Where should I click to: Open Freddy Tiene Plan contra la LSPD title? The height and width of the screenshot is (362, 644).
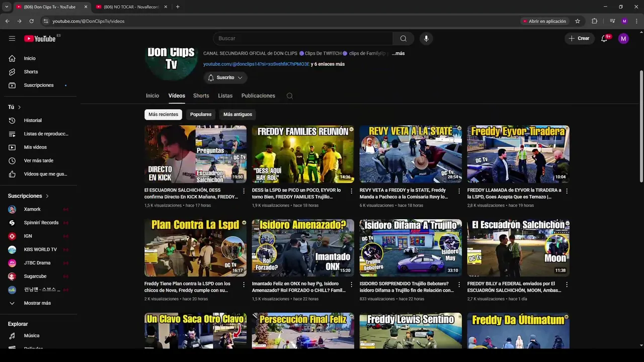(187, 287)
